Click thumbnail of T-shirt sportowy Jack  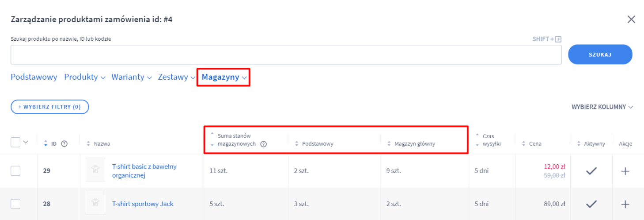tap(95, 203)
